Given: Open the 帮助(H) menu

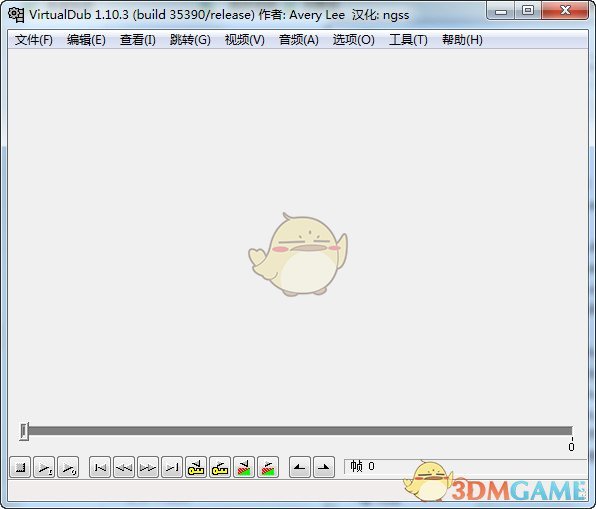Looking at the screenshot, I should coord(462,40).
